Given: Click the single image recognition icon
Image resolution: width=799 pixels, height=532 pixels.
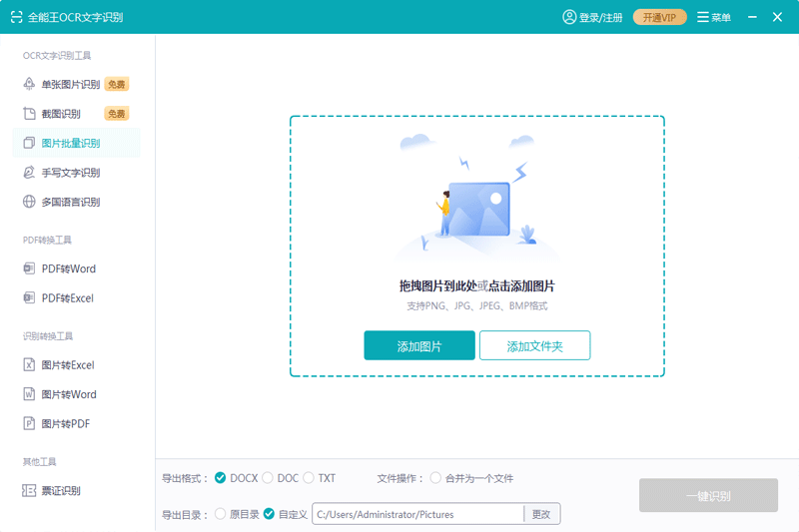Looking at the screenshot, I should [x=29, y=85].
